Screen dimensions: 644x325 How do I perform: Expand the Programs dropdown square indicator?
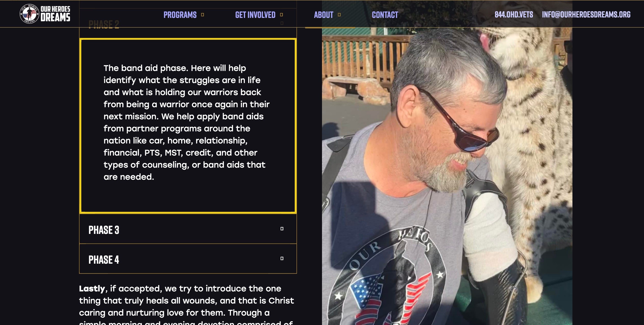tap(203, 15)
